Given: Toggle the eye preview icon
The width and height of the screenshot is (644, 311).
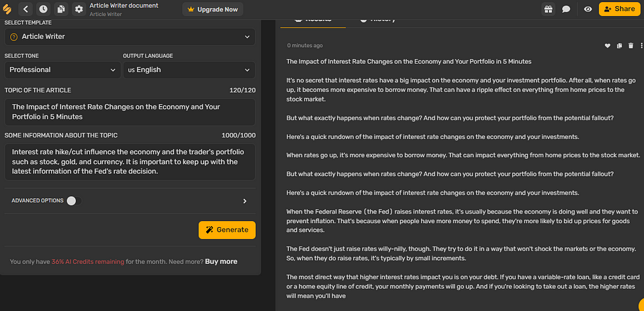Looking at the screenshot, I should pyautogui.click(x=588, y=9).
